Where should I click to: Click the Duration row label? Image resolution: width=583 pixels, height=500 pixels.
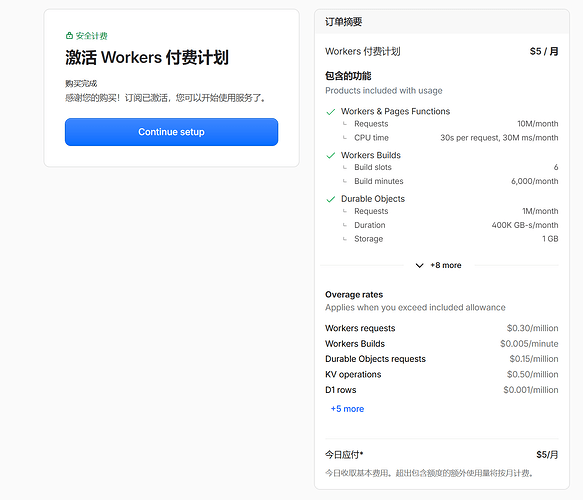370,225
